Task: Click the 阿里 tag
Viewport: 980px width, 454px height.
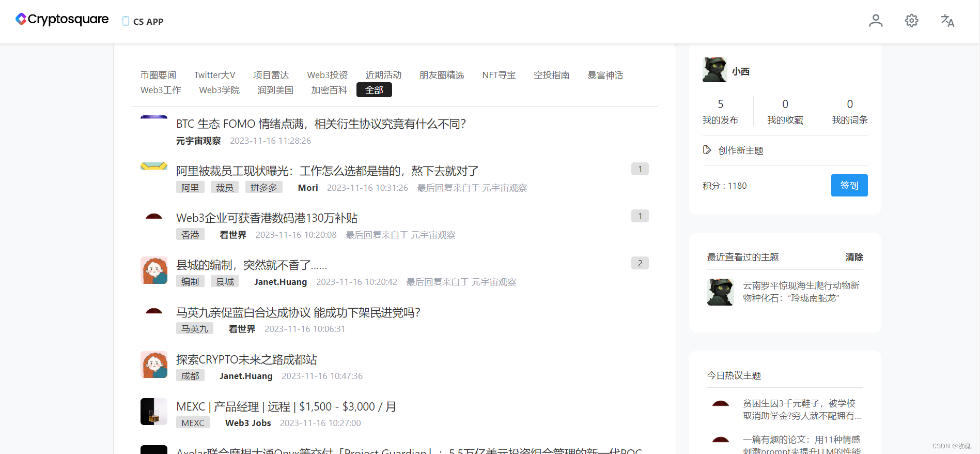Action: click(190, 187)
